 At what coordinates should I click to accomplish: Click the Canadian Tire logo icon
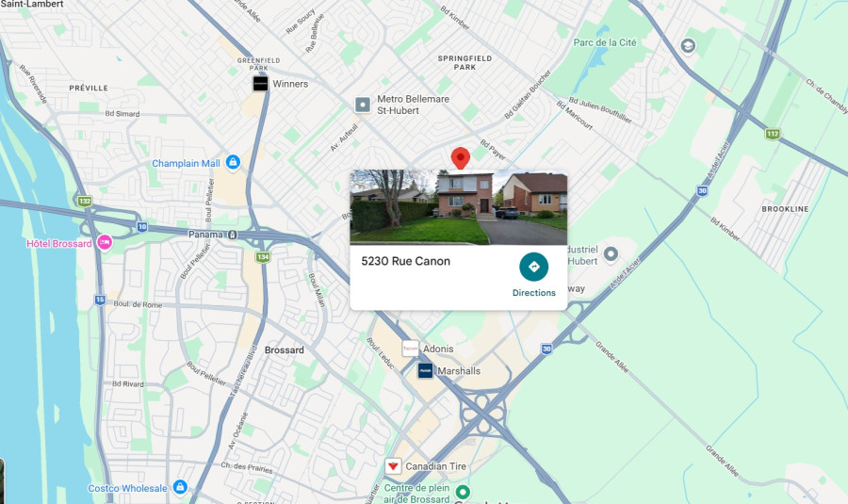pos(393,465)
